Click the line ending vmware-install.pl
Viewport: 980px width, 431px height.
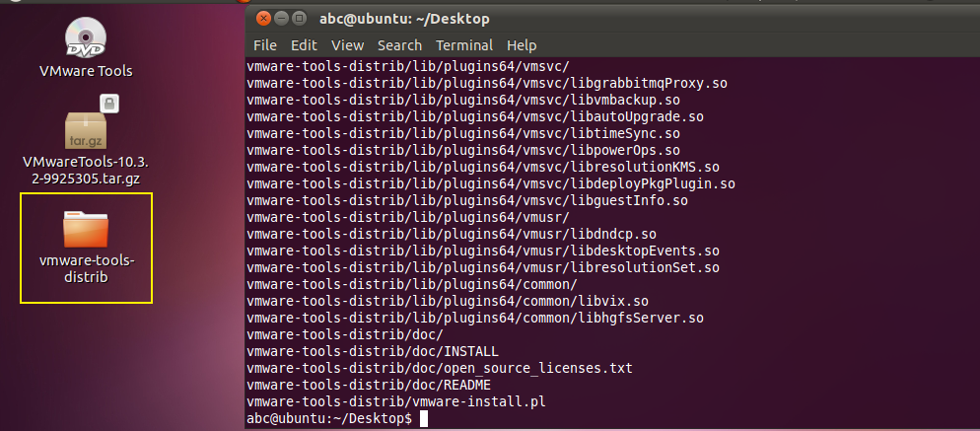point(396,401)
